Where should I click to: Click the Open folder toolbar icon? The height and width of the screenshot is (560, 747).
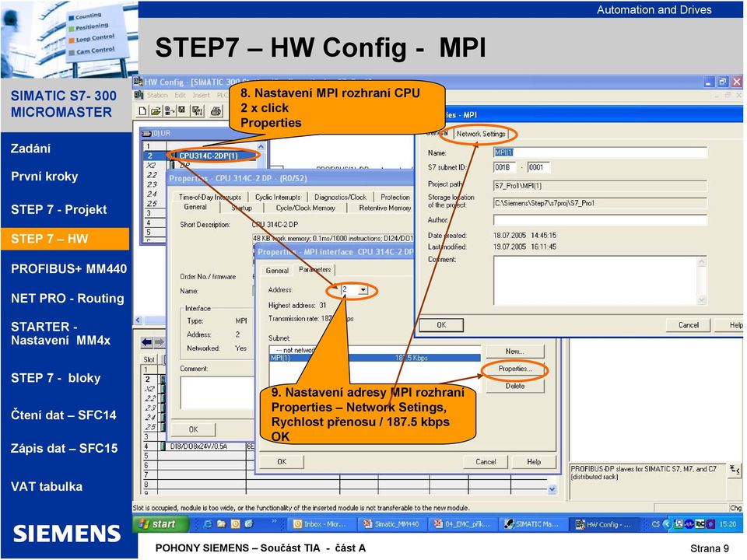click(x=156, y=111)
